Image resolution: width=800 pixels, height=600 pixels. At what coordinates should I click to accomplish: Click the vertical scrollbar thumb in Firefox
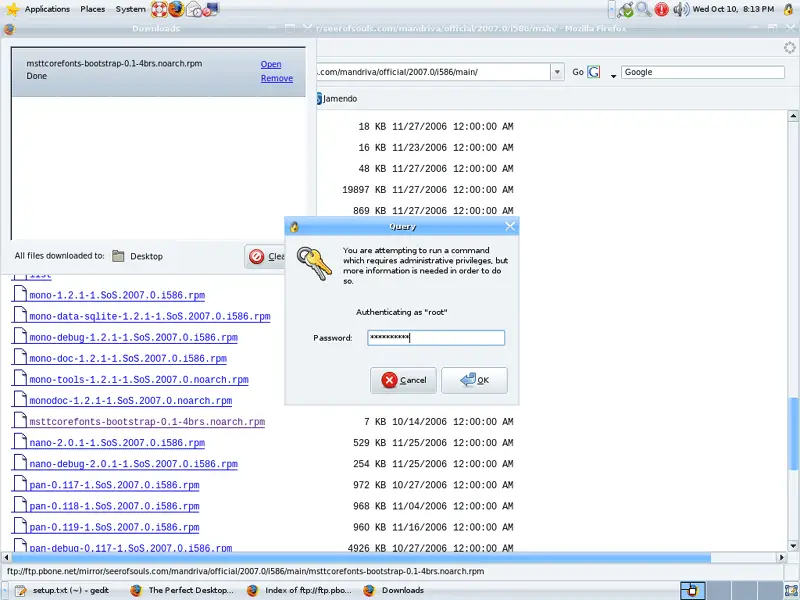point(793,433)
